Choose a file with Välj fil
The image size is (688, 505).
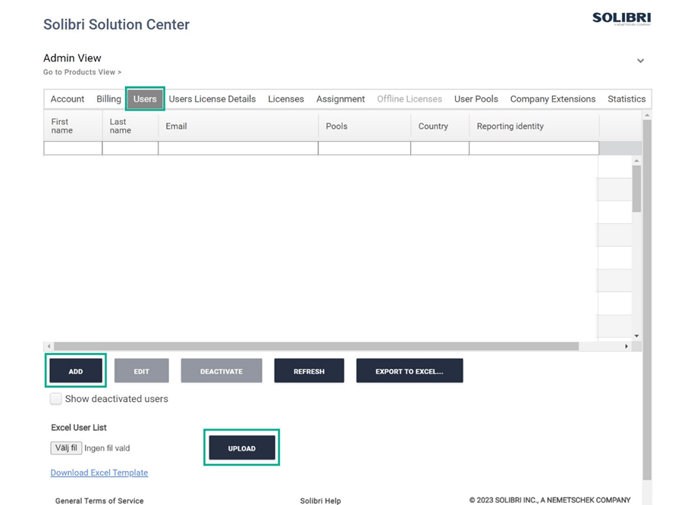coord(66,448)
